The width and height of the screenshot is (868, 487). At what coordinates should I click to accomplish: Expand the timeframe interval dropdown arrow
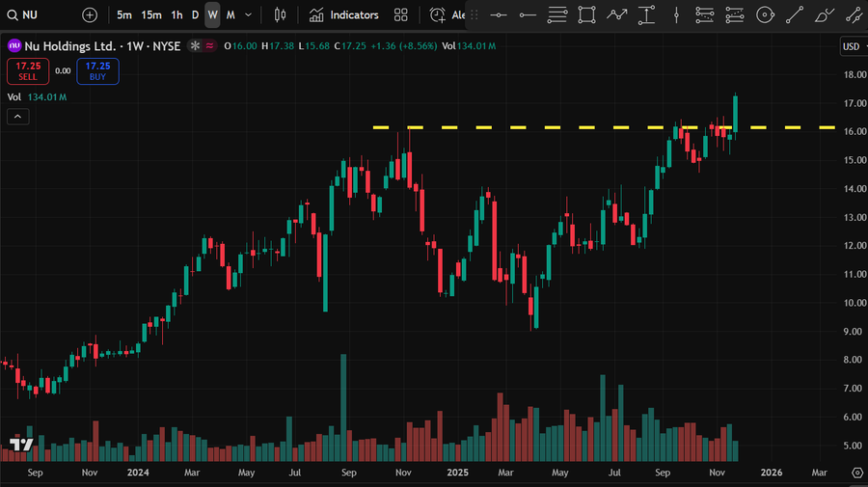(x=249, y=15)
